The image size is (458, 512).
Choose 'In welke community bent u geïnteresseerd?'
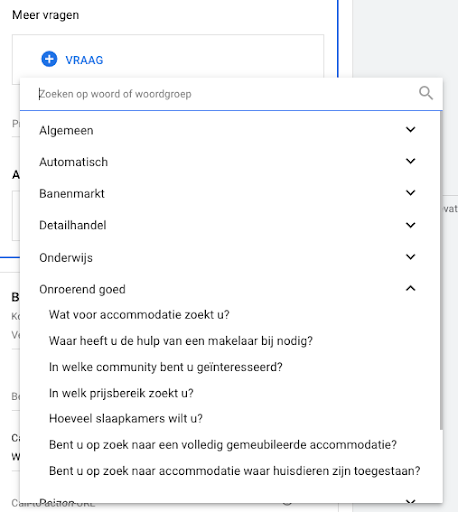click(166, 367)
